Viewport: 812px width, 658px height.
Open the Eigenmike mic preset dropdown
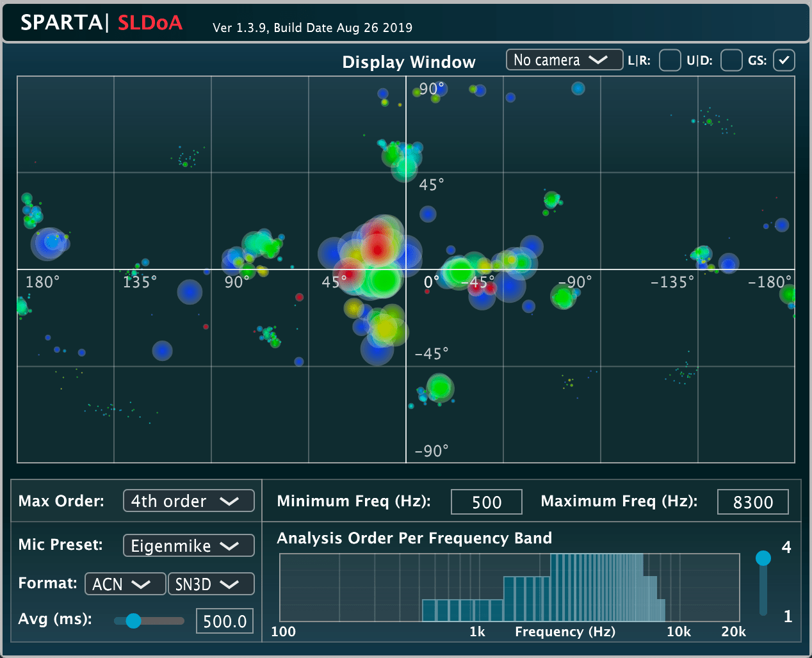coord(188,545)
